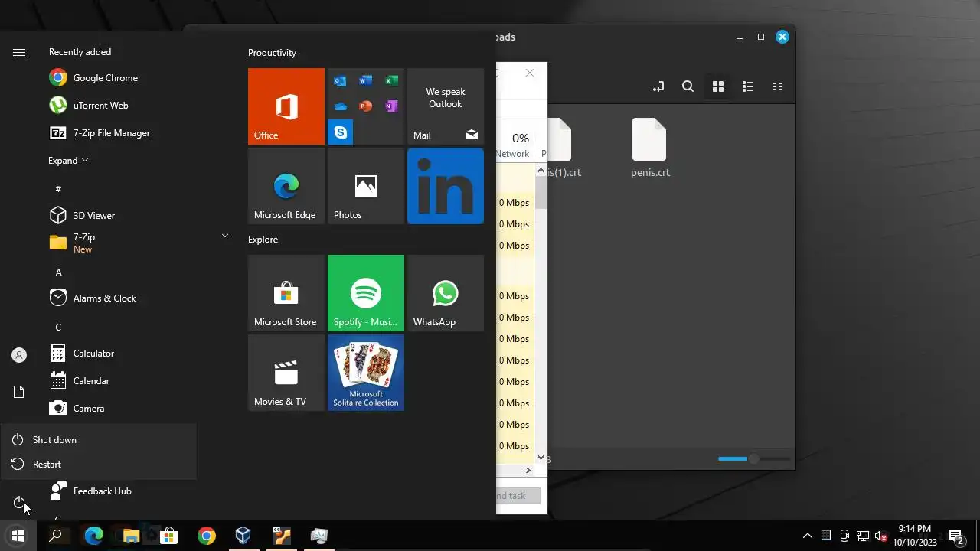The height and width of the screenshot is (551, 980).
Task: Open the WhatsApp tile
Action: click(446, 293)
